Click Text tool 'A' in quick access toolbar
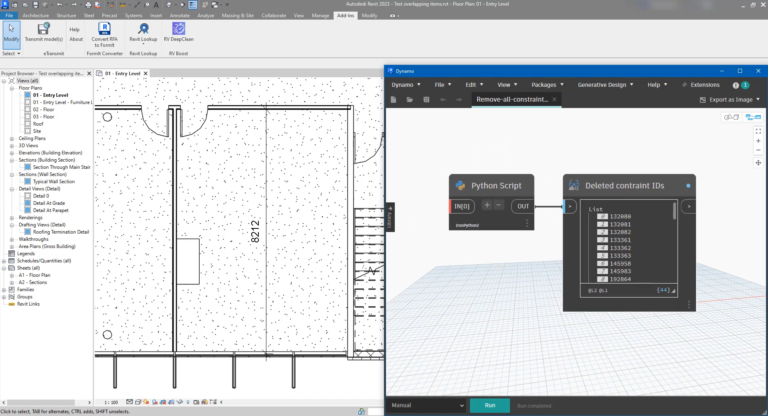The height and width of the screenshot is (416, 768). tap(156, 4)
